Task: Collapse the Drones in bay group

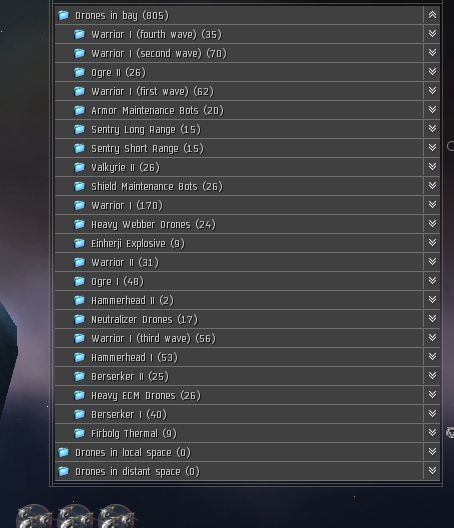Action: [432, 15]
